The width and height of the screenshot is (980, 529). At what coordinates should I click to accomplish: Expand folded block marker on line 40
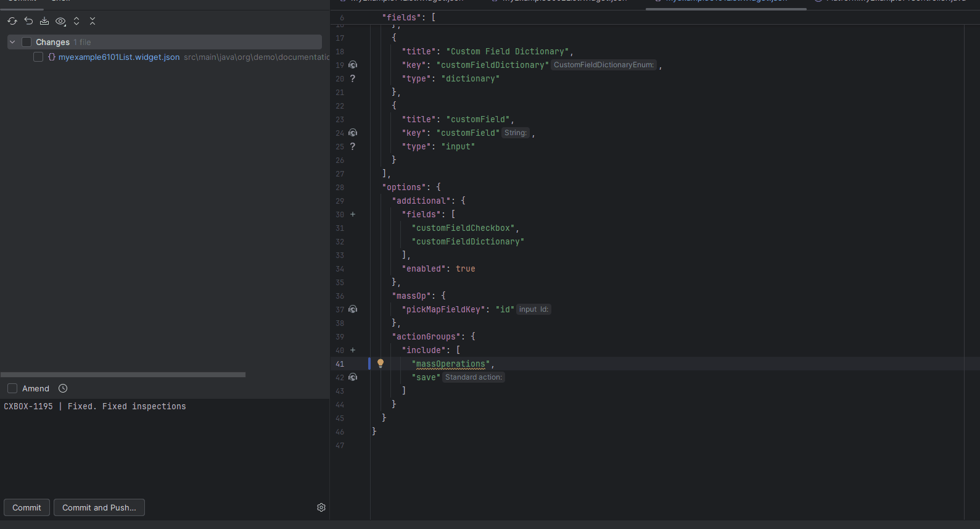pos(353,350)
